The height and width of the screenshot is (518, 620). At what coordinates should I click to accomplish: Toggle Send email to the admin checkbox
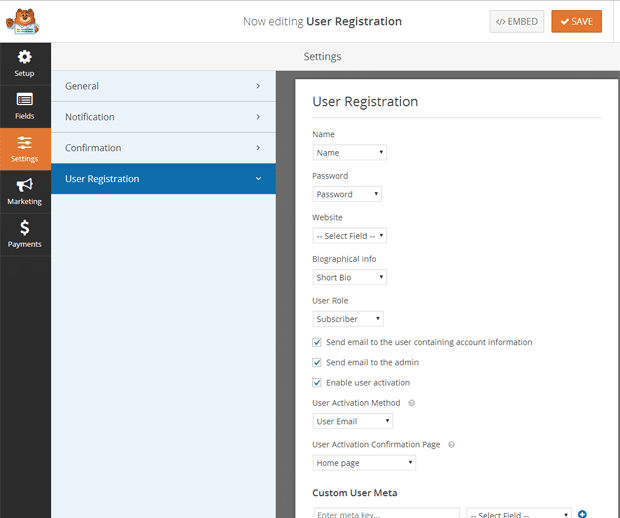(x=317, y=362)
